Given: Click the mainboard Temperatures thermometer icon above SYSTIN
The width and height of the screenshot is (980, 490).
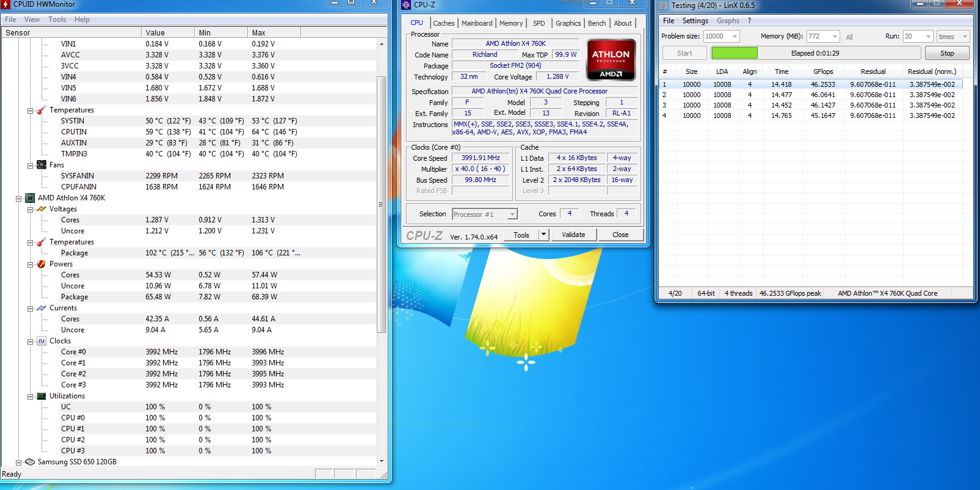Looking at the screenshot, I should point(42,110).
